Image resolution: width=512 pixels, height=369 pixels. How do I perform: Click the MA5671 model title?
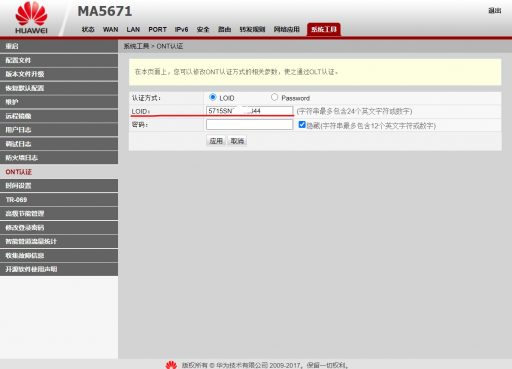coord(105,11)
